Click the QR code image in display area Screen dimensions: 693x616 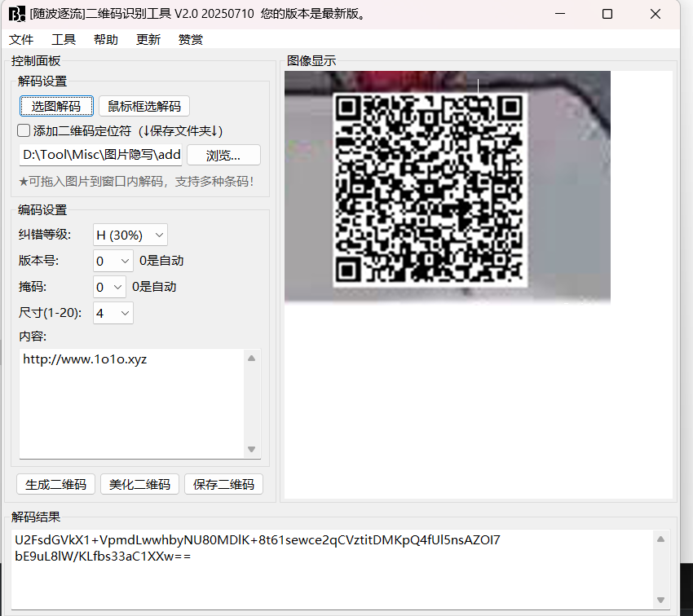coord(430,188)
